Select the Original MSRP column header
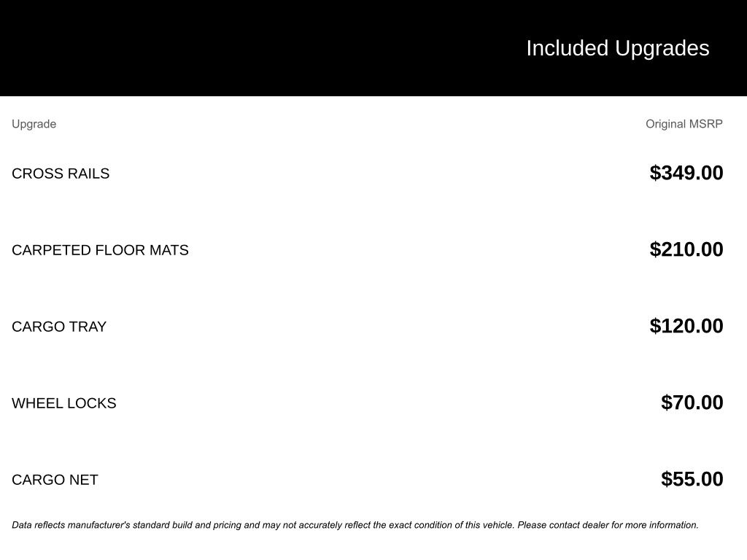747x560 pixels. pyautogui.click(x=684, y=124)
